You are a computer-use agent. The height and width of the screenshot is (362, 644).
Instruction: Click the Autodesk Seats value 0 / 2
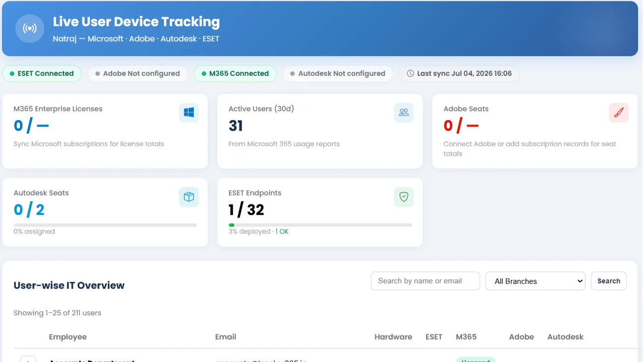pos(29,210)
